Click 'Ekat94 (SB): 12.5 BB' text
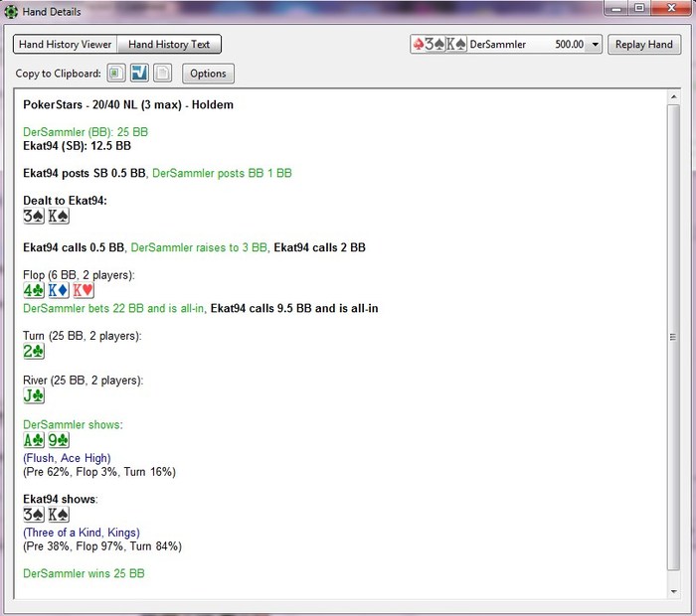 click(x=78, y=146)
